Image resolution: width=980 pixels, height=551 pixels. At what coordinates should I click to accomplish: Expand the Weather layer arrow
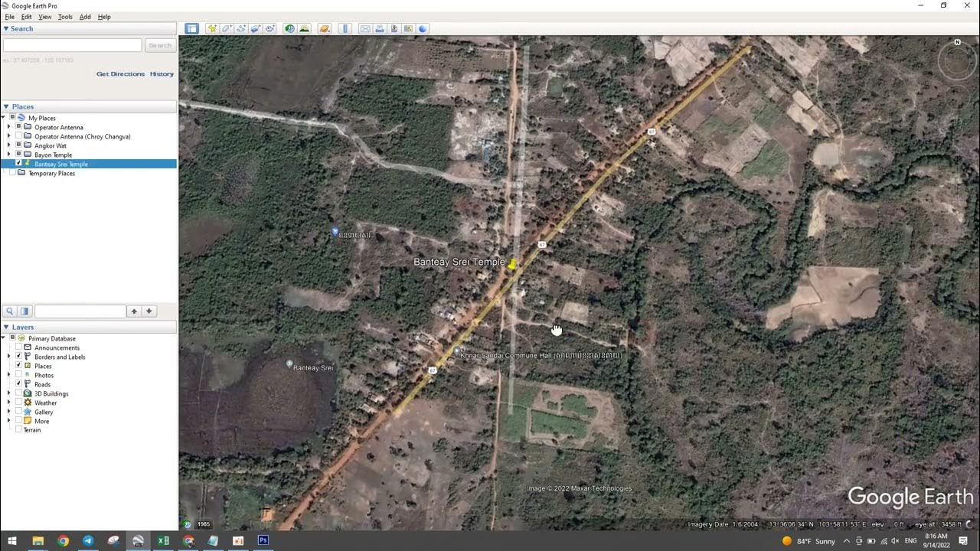pyautogui.click(x=9, y=402)
